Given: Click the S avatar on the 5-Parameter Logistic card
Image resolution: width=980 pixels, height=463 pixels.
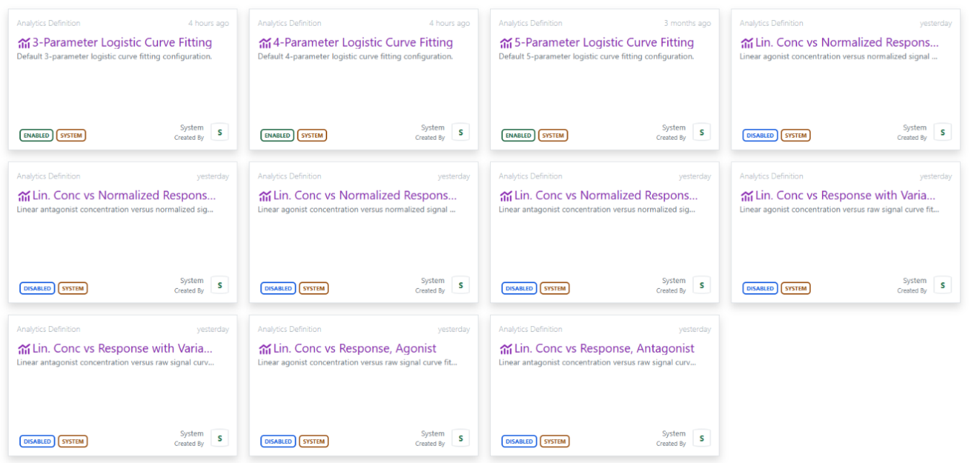Looking at the screenshot, I should coord(702,132).
